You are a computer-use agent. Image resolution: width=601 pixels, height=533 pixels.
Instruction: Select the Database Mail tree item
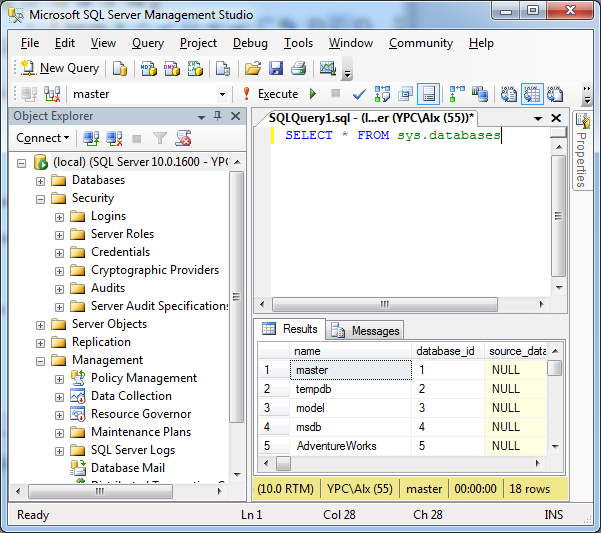(128, 468)
